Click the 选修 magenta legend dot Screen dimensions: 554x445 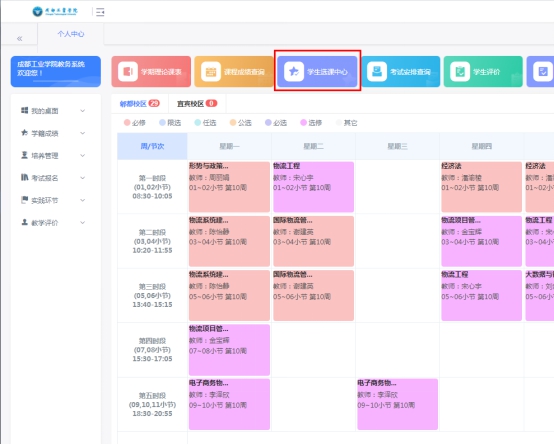303,122
